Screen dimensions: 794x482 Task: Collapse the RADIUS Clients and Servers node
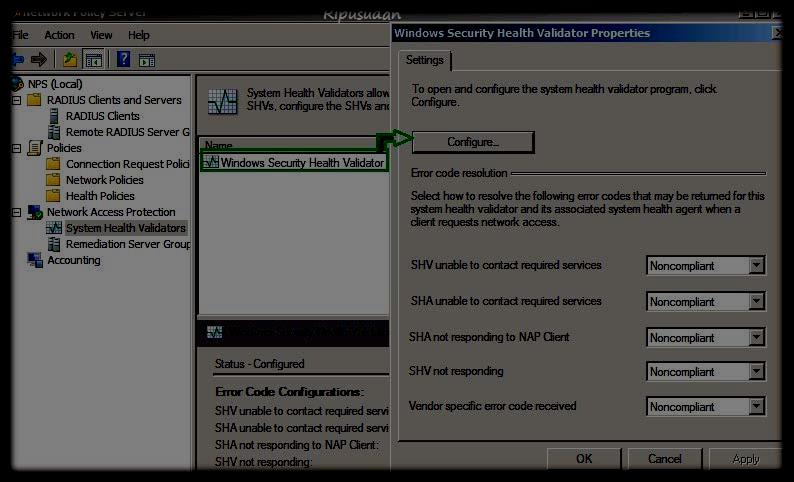(17, 100)
